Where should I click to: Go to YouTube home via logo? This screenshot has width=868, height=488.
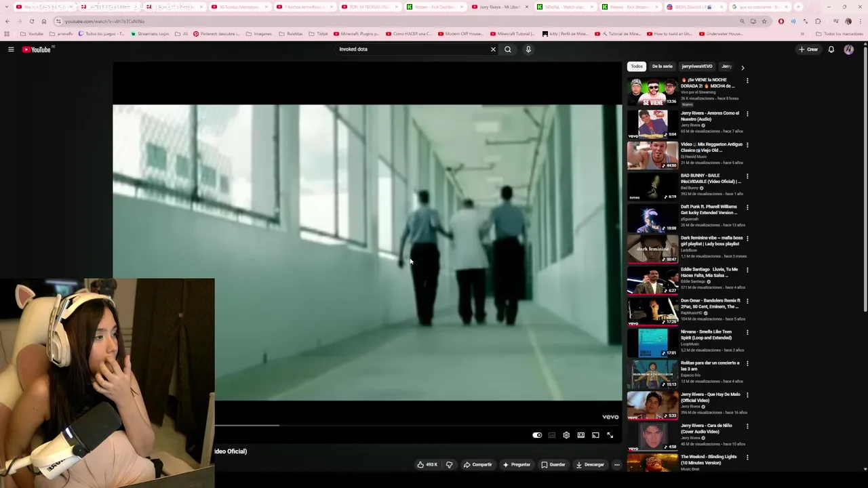(x=37, y=49)
